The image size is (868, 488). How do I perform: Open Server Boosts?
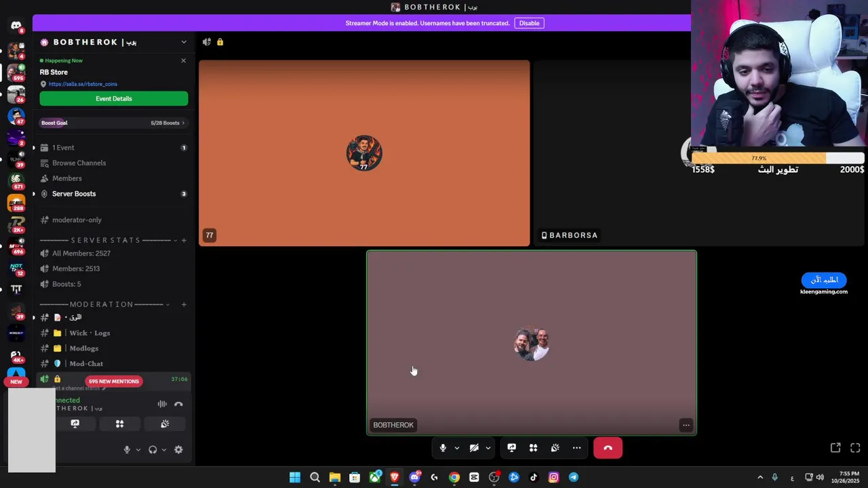(113, 194)
